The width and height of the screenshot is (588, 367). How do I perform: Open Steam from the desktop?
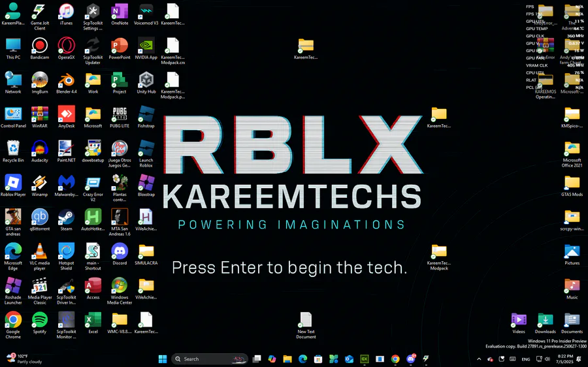pos(67,220)
